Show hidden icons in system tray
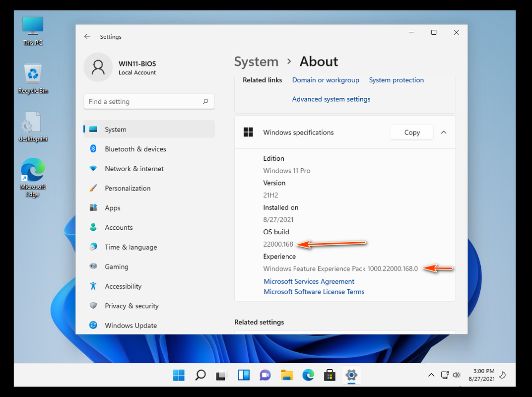 click(x=431, y=375)
